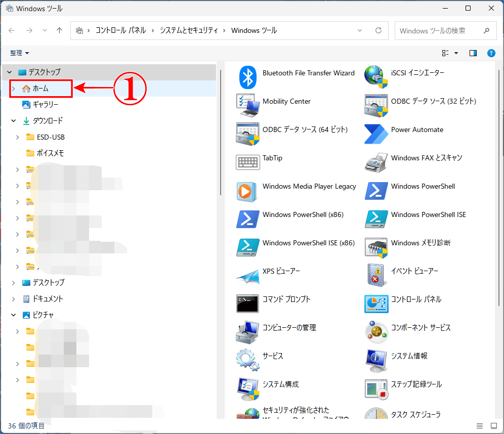Collapse the ダウンロード tree node
This screenshot has width=504, height=434.
[14, 121]
